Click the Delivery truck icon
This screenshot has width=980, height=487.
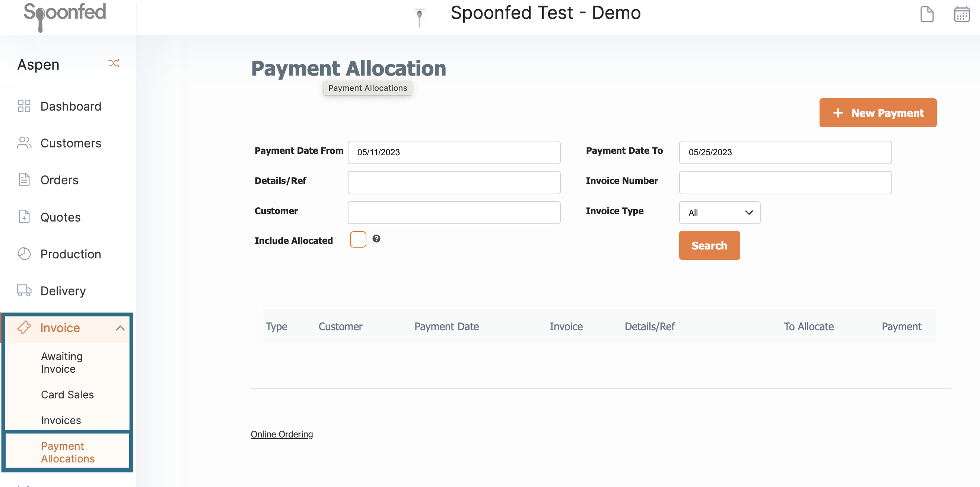(24, 290)
